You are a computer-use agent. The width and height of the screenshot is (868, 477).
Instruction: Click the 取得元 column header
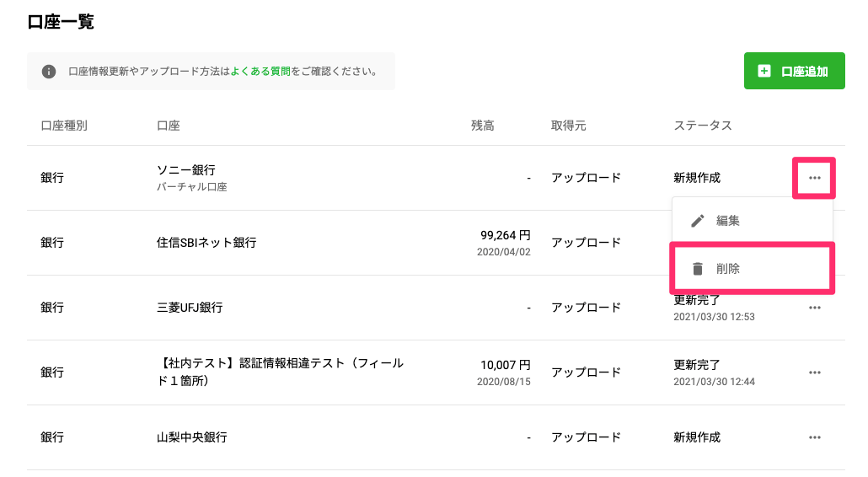point(568,126)
